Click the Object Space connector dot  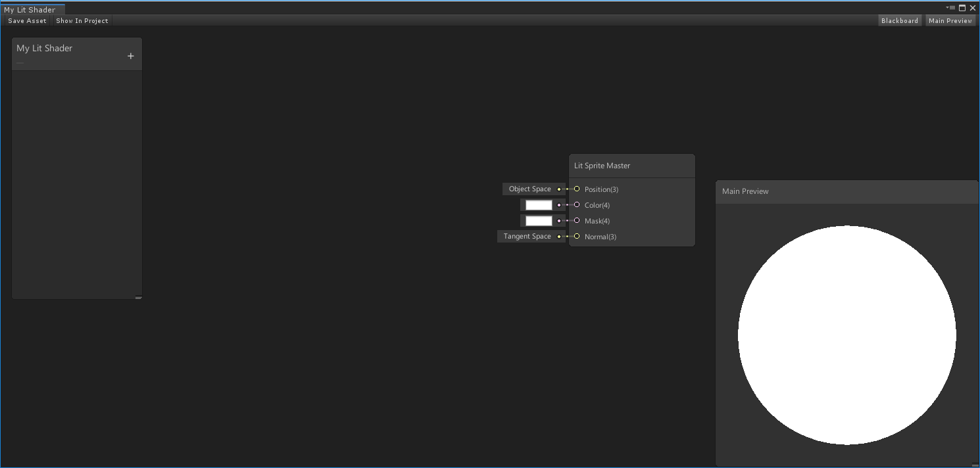click(558, 189)
